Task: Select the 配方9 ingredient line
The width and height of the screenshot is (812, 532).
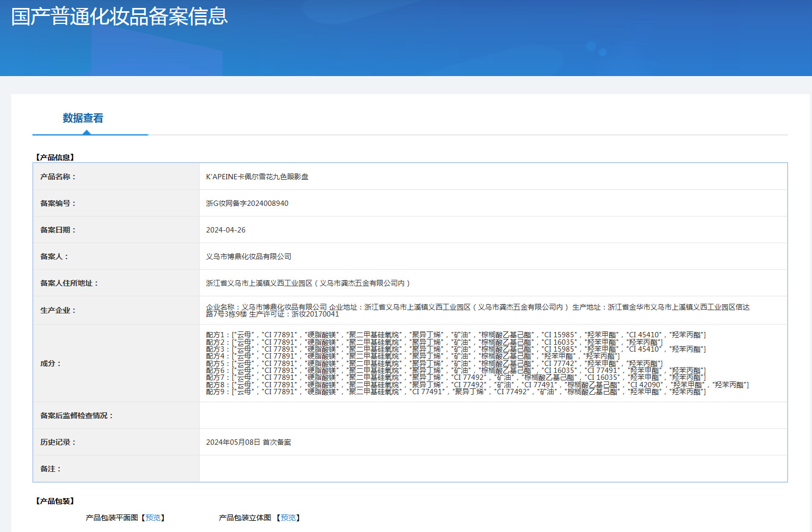Action: 456,392
